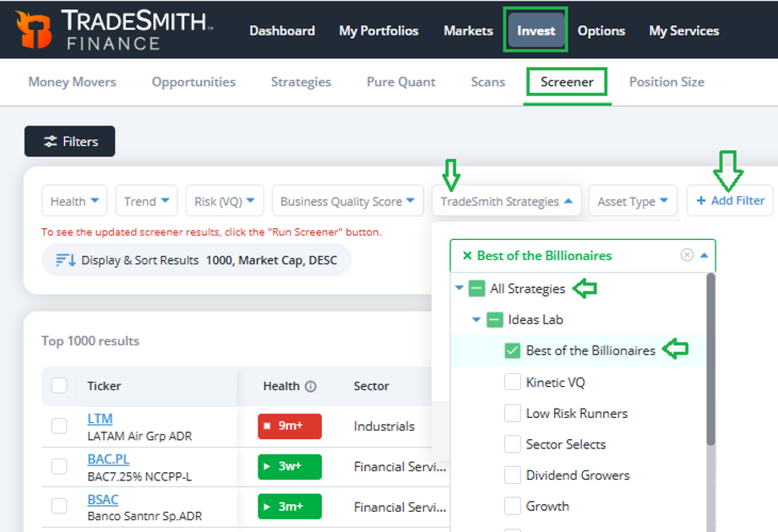Toggle the All Strategies checkbox
778x532 pixels.
[476, 289]
